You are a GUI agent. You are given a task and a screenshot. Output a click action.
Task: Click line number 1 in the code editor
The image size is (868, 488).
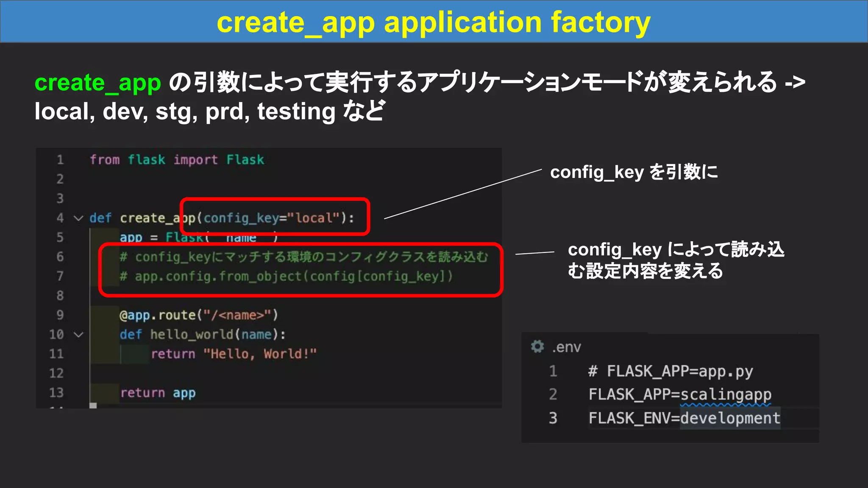(x=60, y=160)
